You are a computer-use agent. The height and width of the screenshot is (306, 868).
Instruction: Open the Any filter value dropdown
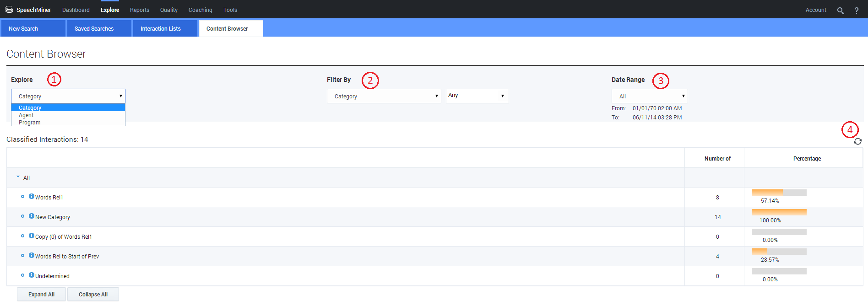(x=477, y=96)
